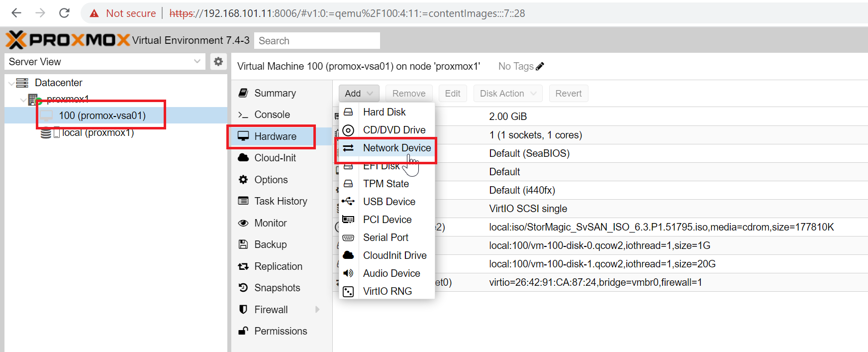The image size is (868, 352).
Task: Click the VirtIO RNG dice icon
Action: (349, 291)
